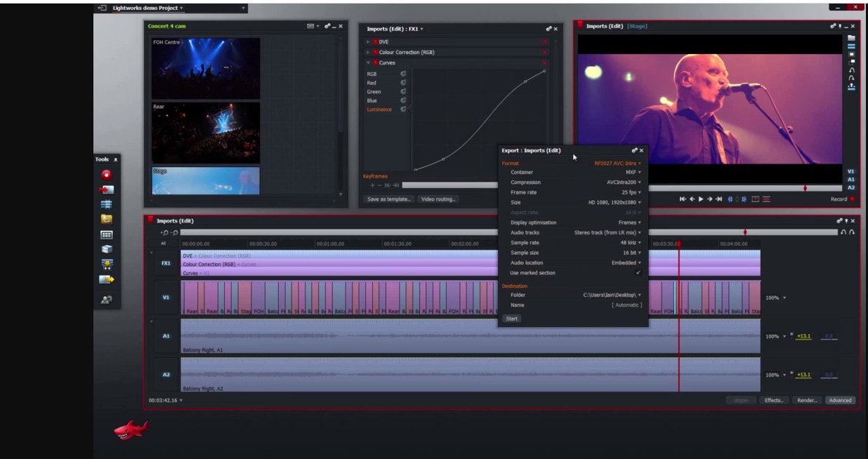
Task: Open the grey sequence viewer tool in Tools panel
Action: tap(106, 234)
